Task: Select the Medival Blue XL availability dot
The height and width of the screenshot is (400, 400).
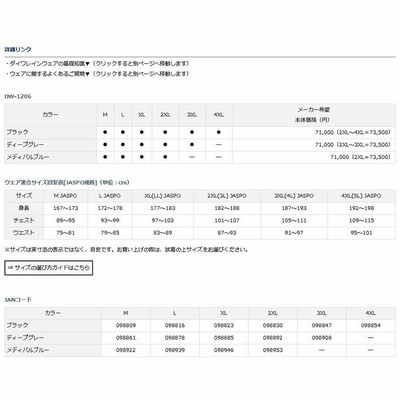Action: tap(142, 157)
